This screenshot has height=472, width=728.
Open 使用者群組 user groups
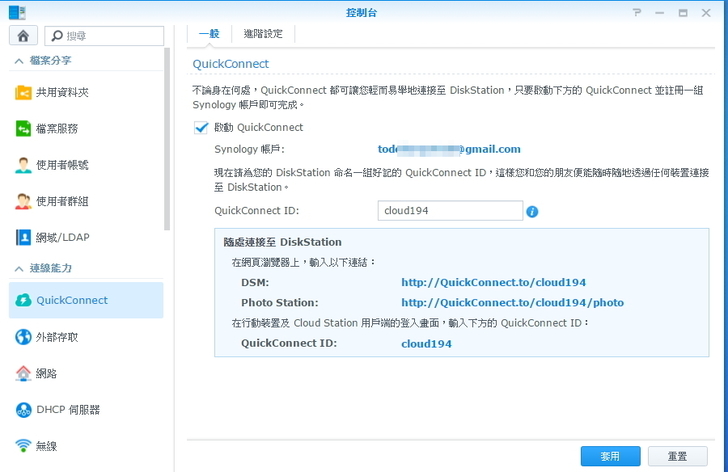tap(61, 201)
